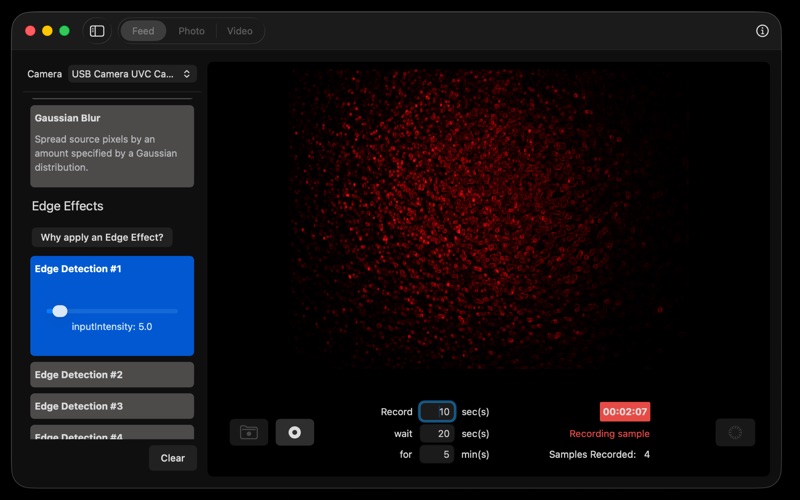Click the spinner progress button
Viewport: 800px width, 500px height.
click(735, 433)
